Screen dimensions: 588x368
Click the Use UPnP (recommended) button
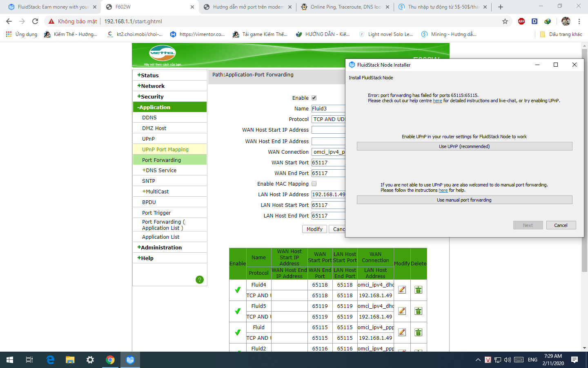click(x=464, y=146)
